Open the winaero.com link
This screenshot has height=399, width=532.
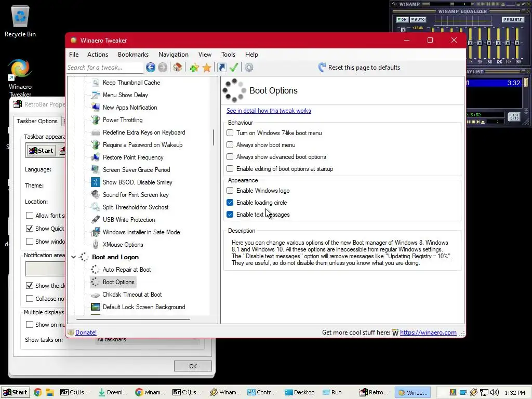[x=428, y=332]
